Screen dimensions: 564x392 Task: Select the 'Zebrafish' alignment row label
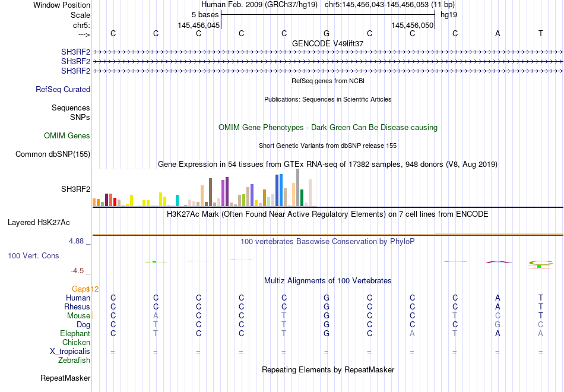[74, 360]
